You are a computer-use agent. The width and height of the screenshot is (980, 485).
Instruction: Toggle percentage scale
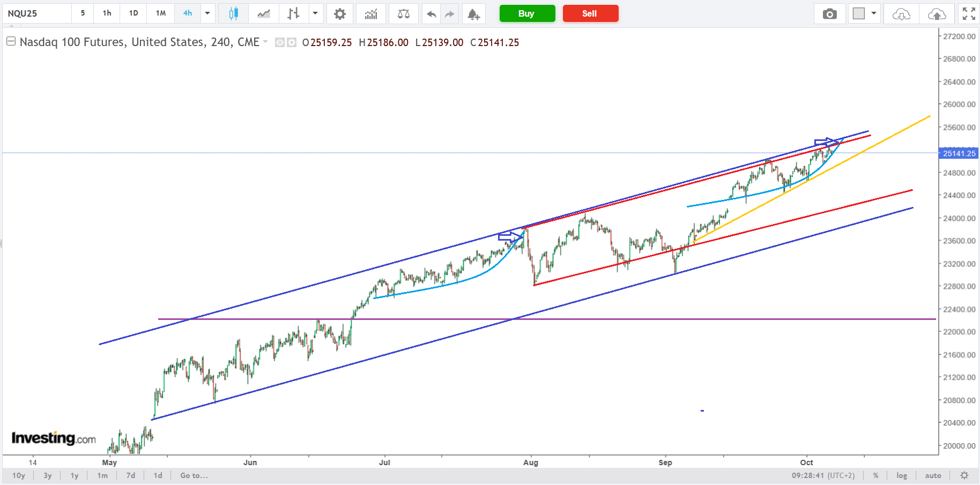[875, 475]
